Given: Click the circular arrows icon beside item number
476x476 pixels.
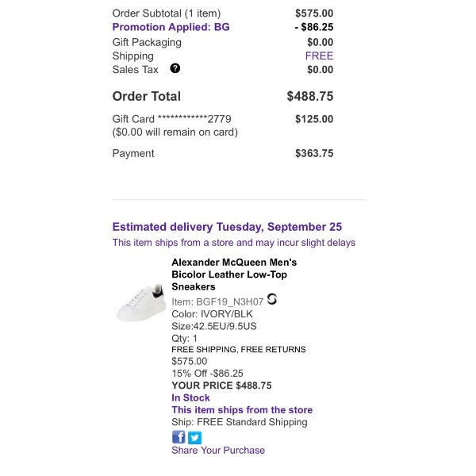Looking at the screenshot, I should tap(271, 299).
